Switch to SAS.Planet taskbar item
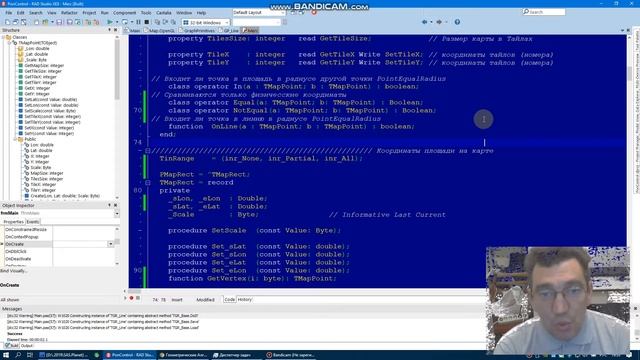This screenshot has width=640, height=360. click(x=63, y=355)
